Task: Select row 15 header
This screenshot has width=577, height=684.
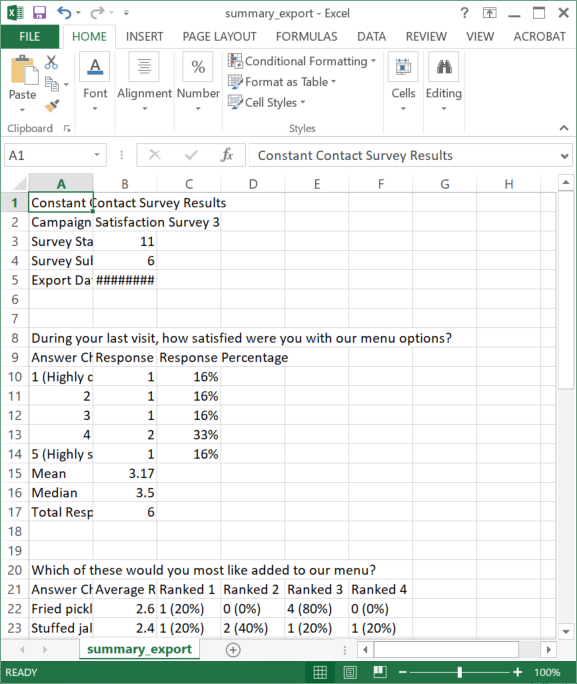Action: point(15,473)
